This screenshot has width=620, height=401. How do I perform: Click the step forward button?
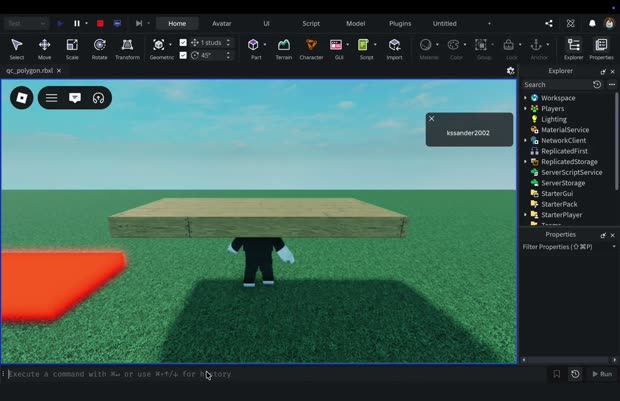coord(139,23)
